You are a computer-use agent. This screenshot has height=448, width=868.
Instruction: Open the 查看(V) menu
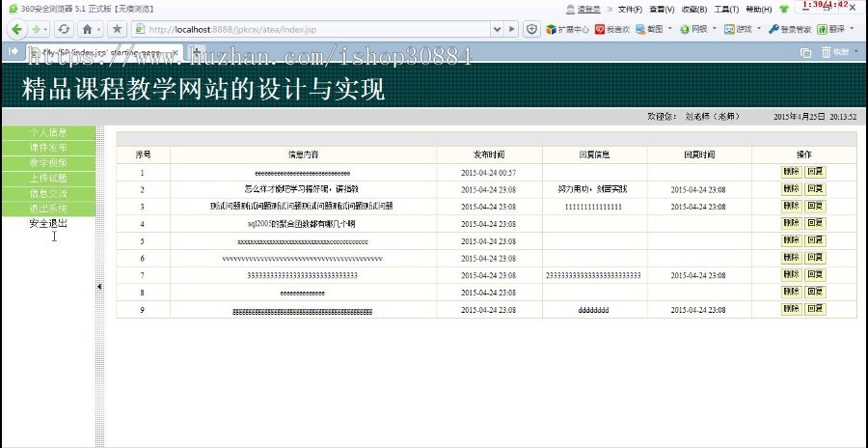(662, 9)
